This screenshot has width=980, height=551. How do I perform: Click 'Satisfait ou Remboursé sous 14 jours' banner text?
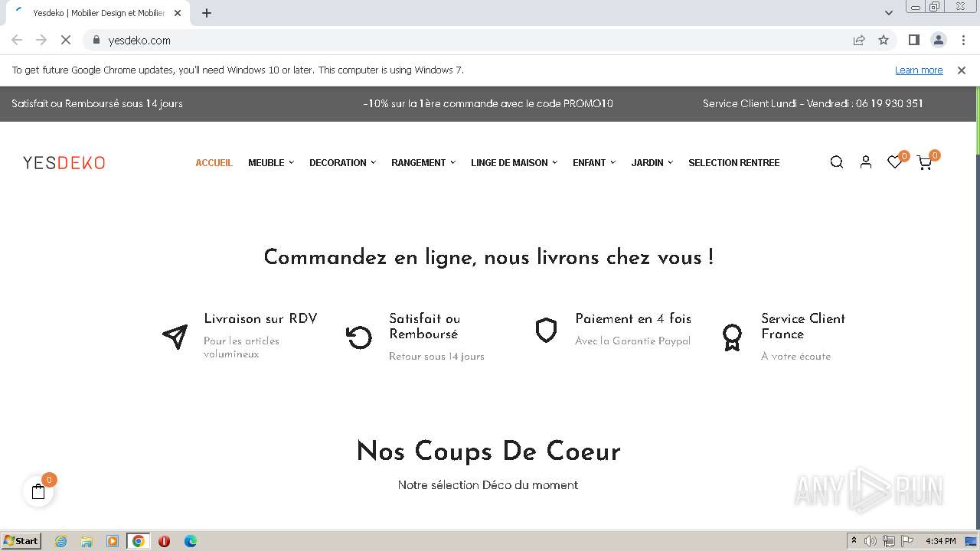pyautogui.click(x=97, y=103)
